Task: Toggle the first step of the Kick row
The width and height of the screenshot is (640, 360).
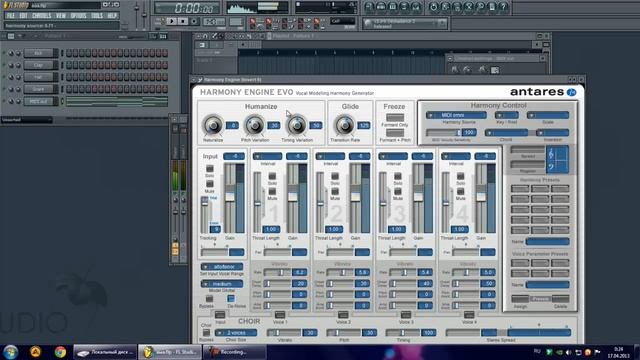Action: [69, 53]
